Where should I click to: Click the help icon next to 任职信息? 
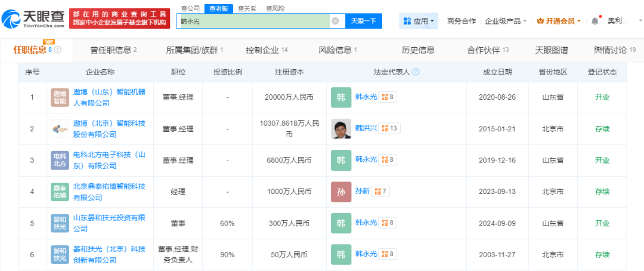pyautogui.click(x=57, y=50)
